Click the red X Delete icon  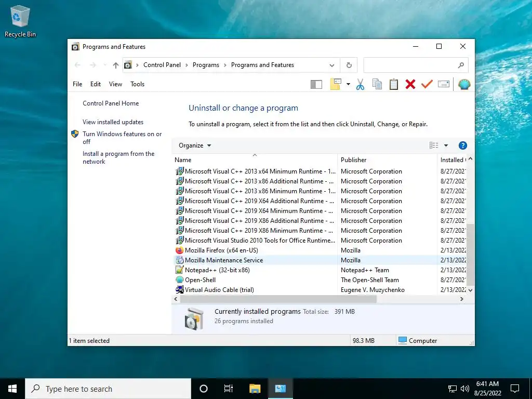410,84
